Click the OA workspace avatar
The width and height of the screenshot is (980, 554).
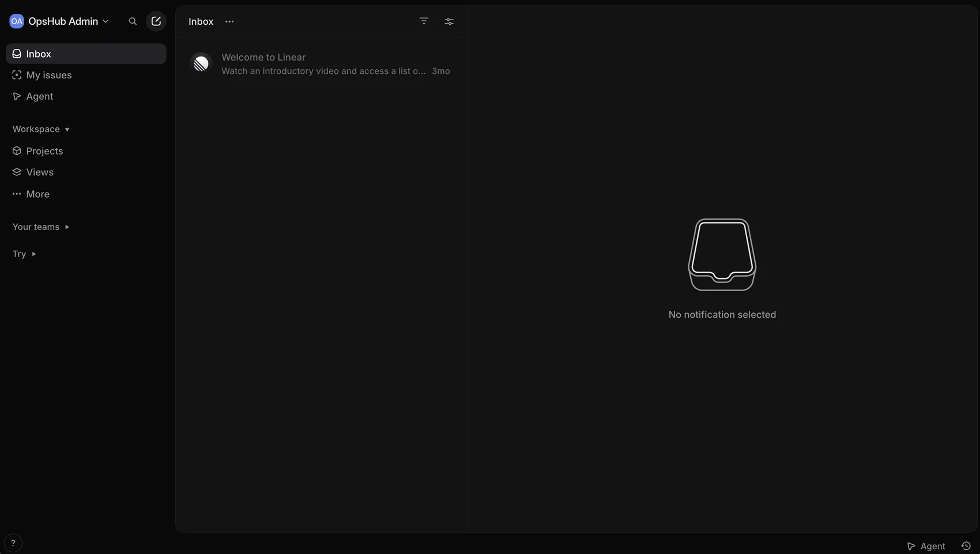(17, 21)
